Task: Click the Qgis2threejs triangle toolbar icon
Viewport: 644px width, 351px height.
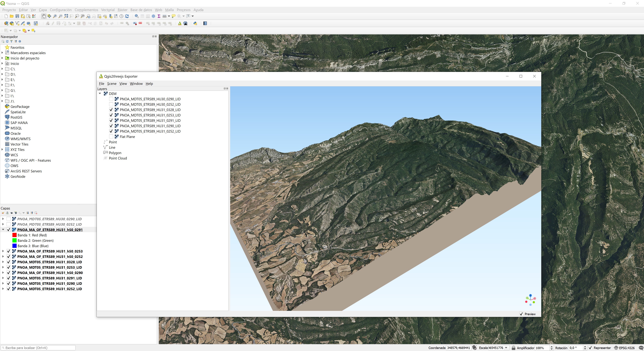Action: 179,23
